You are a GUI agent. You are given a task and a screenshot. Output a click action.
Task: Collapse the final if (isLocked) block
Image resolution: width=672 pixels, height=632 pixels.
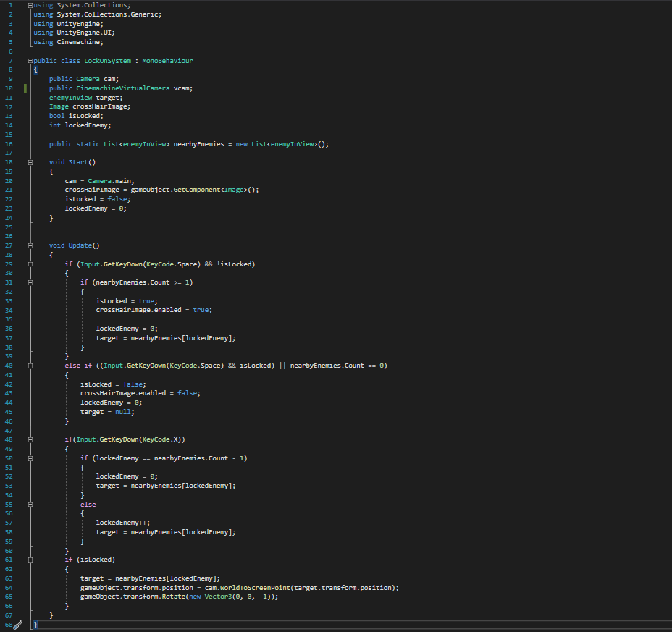point(30,560)
